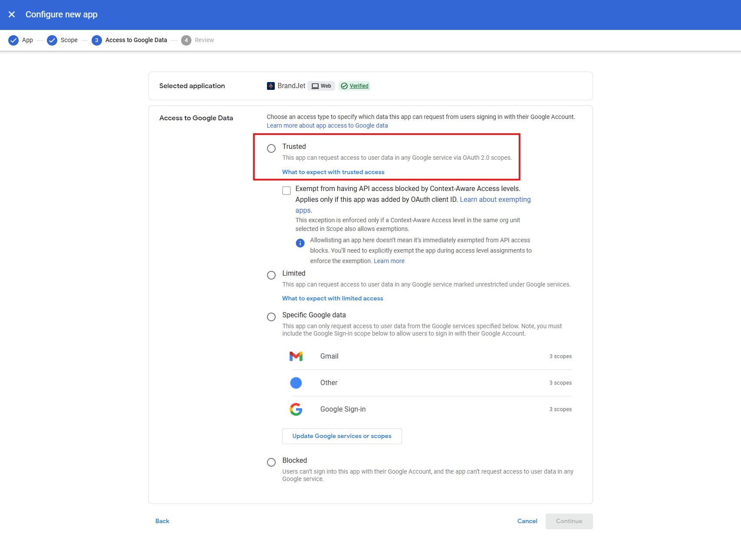Open Learn more link after allowlisting note

pos(389,261)
